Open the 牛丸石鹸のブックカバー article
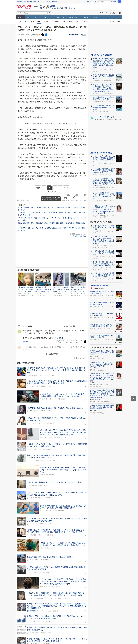 [x=57, y=520]
